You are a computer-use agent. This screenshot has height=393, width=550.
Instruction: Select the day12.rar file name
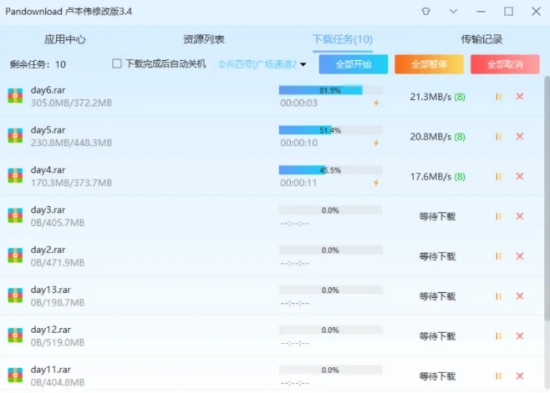(51, 330)
